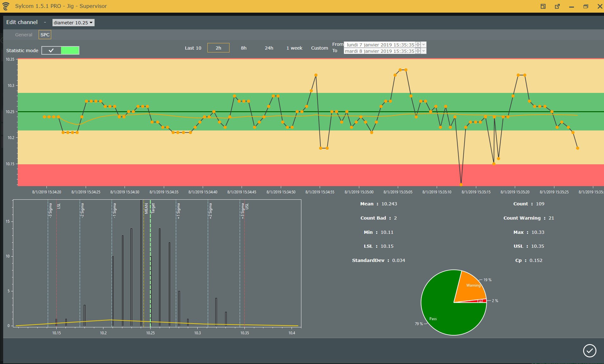Select the Last 10 time range
The image size is (604, 364).
193,48
